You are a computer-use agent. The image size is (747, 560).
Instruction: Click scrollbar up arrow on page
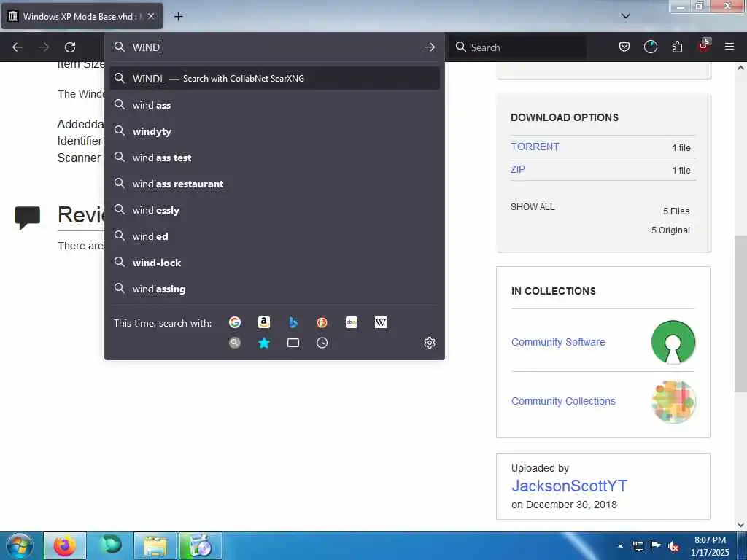pos(740,68)
